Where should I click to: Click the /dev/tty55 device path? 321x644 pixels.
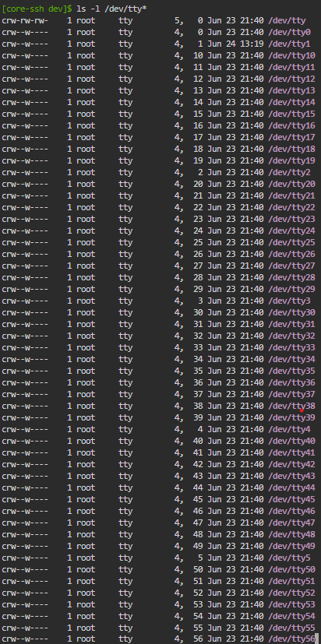(x=291, y=628)
